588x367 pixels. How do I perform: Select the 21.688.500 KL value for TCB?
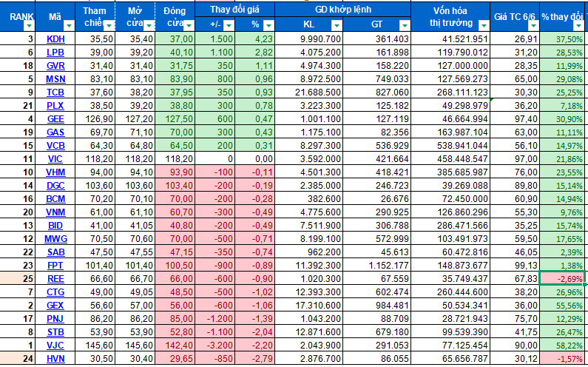308,92
